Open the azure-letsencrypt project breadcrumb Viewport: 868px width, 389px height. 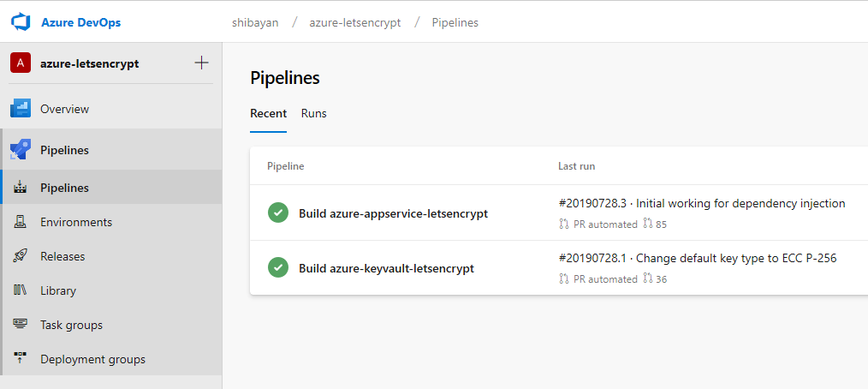355,23
